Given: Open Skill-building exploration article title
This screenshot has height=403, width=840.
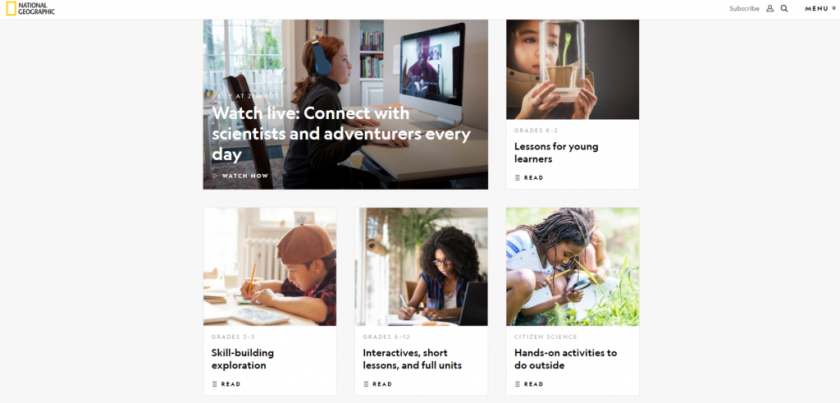Looking at the screenshot, I should pyautogui.click(x=243, y=359).
